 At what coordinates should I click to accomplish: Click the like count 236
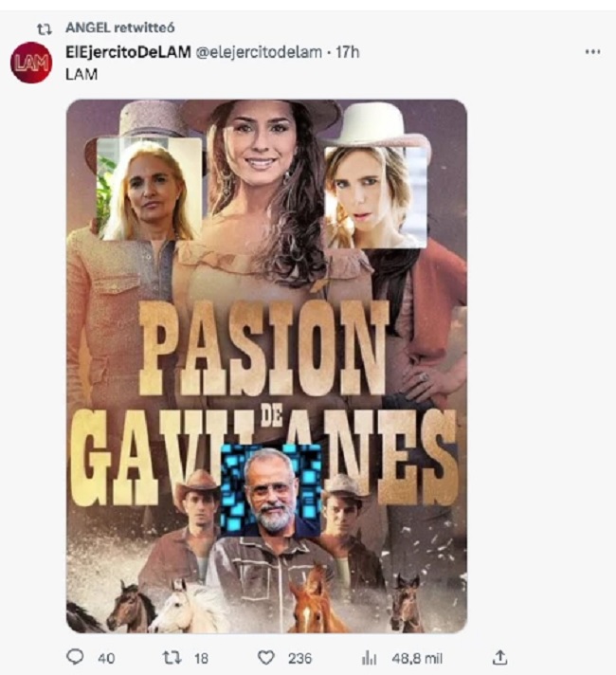(x=299, y=658)
